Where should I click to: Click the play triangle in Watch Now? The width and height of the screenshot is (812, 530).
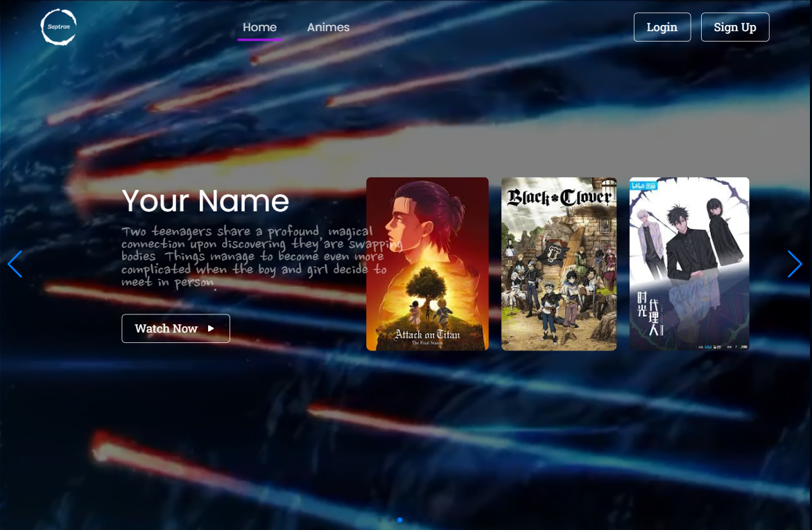(x=211, y=328)
